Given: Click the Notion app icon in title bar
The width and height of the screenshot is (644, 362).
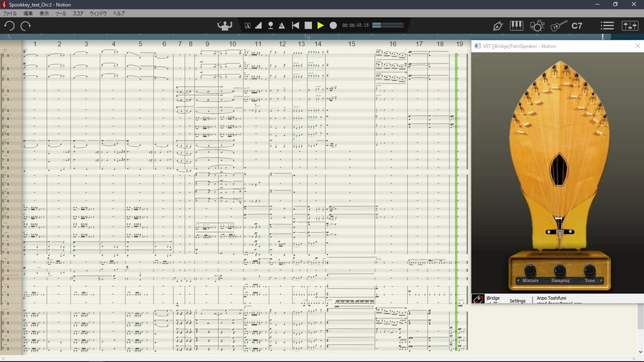Looking at the screenshot, I should [x=5, y=5].
